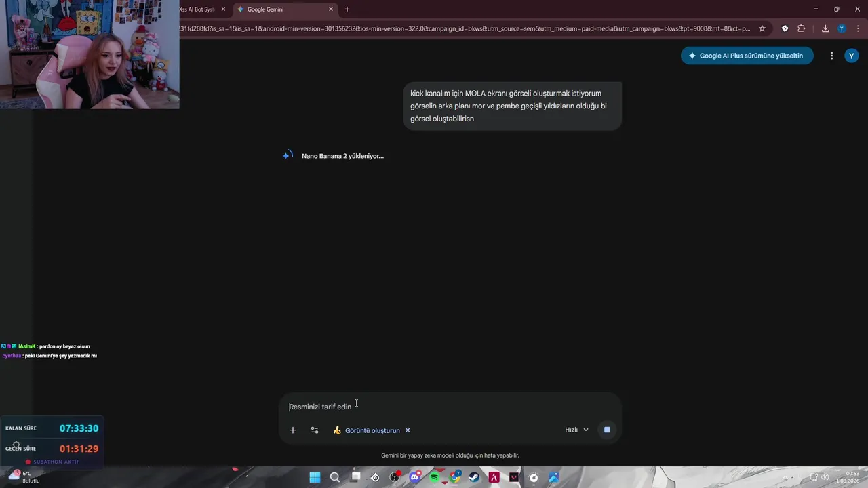Switch to the Xss AI Bot Syst tab
This screenshot has width=868, height=488.
(x=197, y=9)
